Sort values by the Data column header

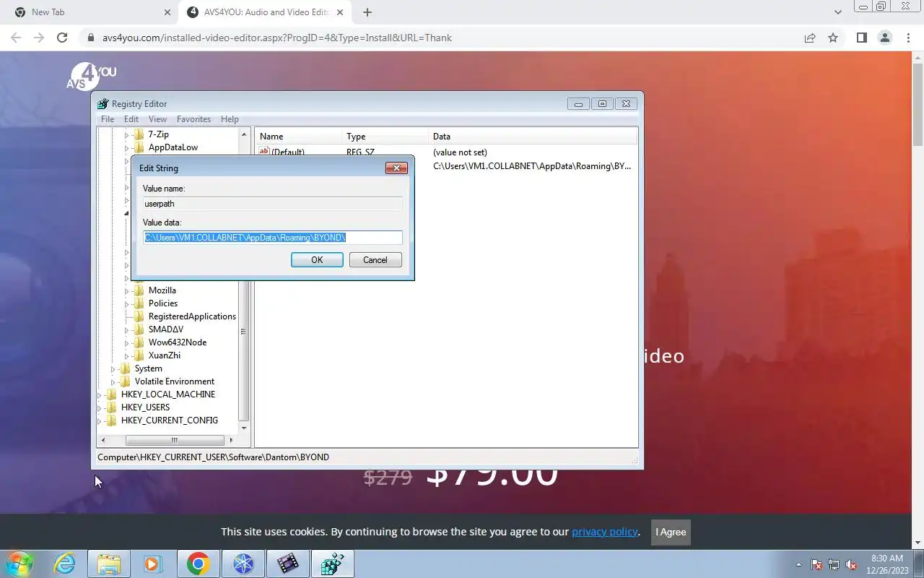(533, 136)
